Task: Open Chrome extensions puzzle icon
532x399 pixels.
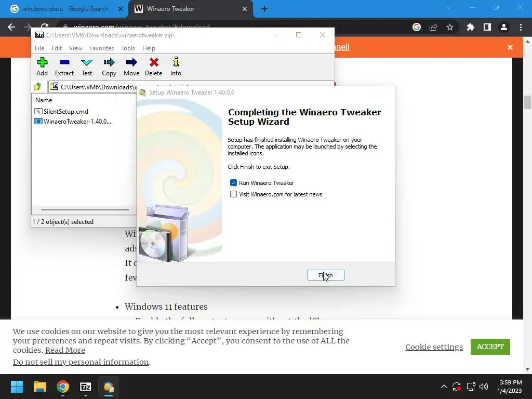Action: point(470,27)
